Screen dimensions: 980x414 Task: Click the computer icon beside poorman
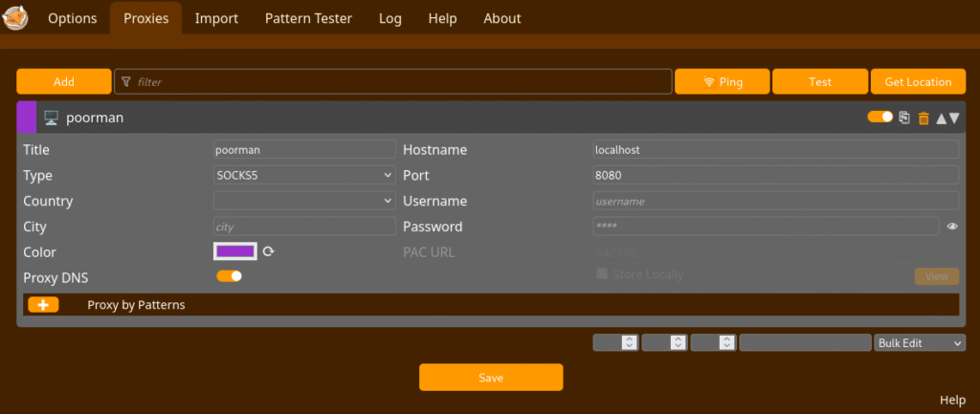point(52,118)
